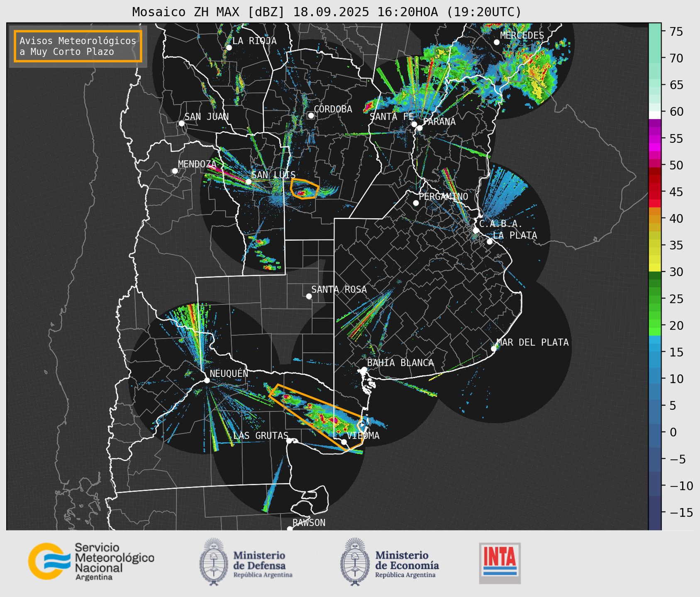Click the PARANÁ city label

point(439,122)
